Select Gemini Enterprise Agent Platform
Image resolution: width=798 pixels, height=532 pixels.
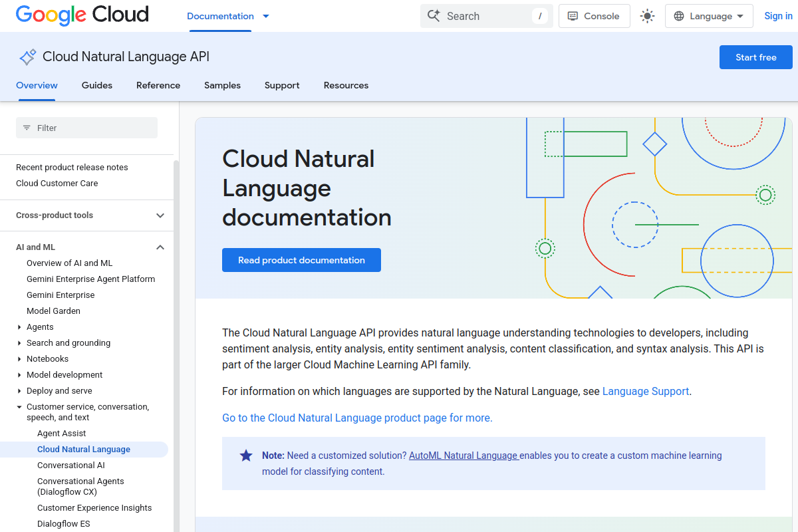pyautogui.click(x=90, y=279)
